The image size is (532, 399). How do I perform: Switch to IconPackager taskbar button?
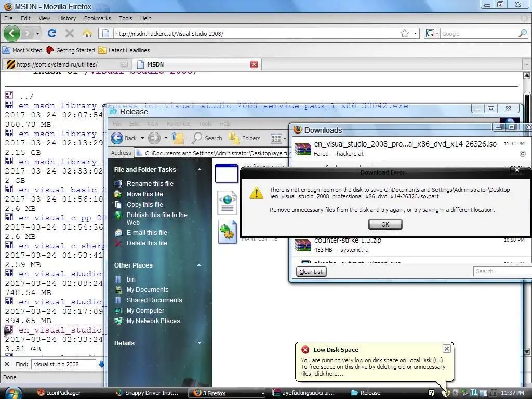[x=59, y=393]
